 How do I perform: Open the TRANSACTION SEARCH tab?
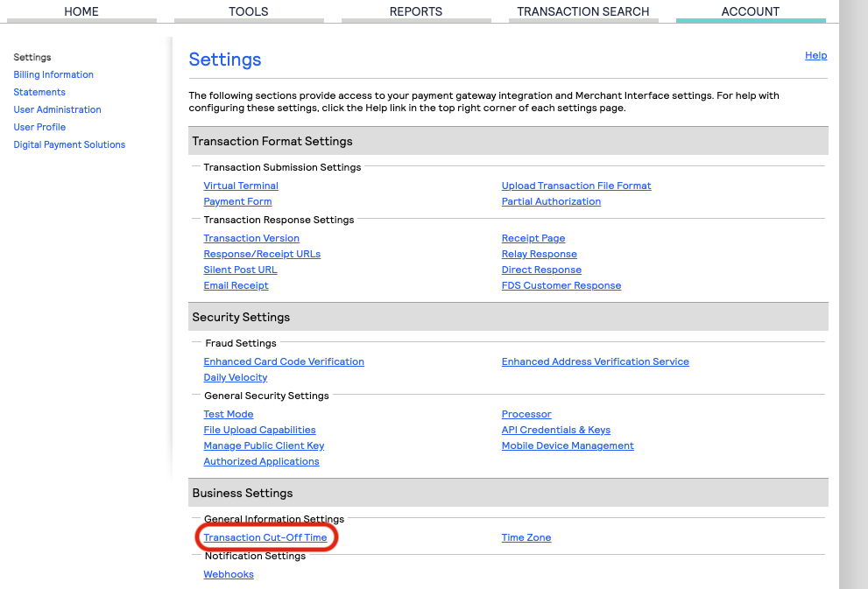pos(582,11)
